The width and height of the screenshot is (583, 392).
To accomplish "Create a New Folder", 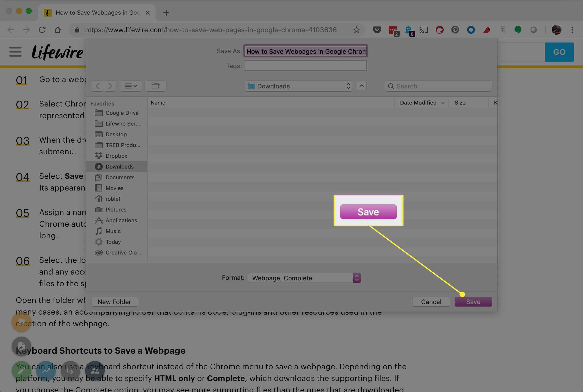I will click(114, 301).
